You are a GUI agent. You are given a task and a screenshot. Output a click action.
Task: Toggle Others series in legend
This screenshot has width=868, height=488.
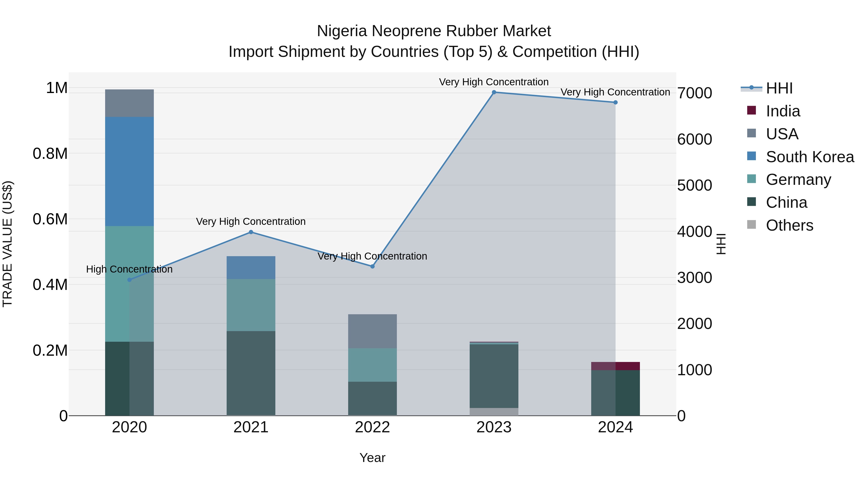(x=780, y=225)
